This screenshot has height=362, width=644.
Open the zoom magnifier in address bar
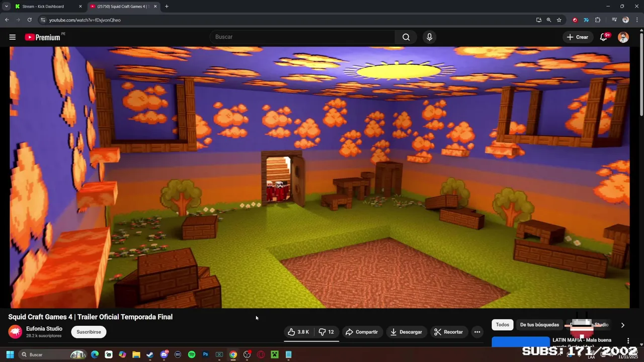549,20
